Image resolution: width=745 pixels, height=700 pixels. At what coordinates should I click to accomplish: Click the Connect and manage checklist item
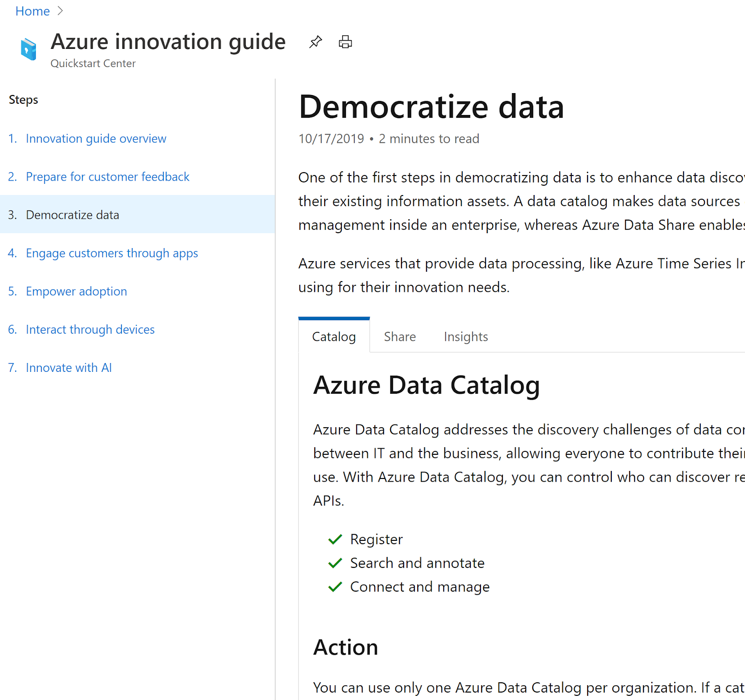point(420,587)
